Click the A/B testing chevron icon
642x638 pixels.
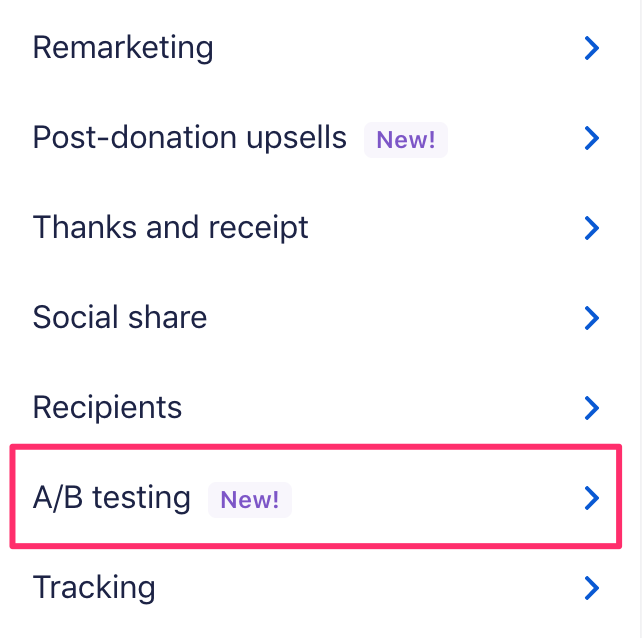[592, 498]
